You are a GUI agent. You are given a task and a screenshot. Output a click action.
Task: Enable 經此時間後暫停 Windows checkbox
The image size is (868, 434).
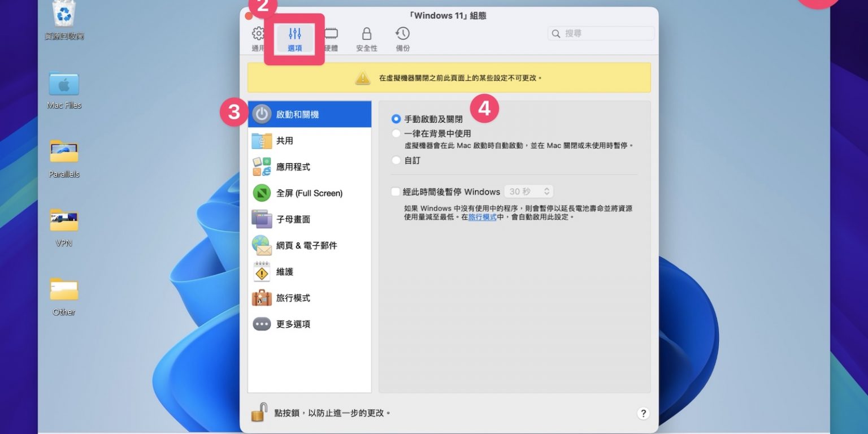[x=396, y=192]
